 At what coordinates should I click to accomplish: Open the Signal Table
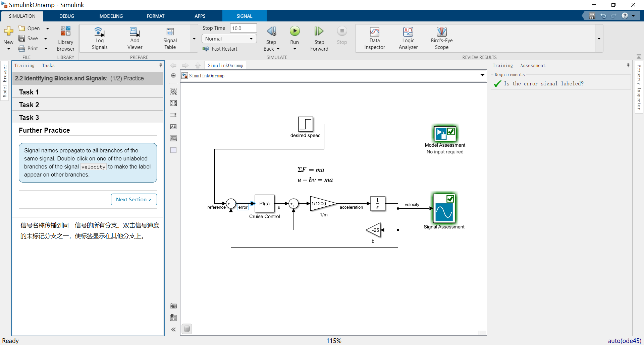[170, 39]
